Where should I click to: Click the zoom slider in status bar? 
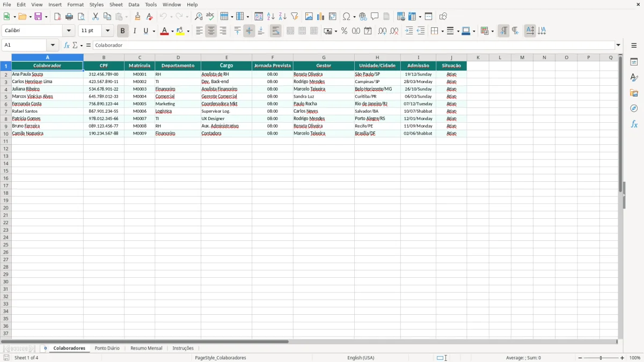pyautogui.click(x=601, y=358)
